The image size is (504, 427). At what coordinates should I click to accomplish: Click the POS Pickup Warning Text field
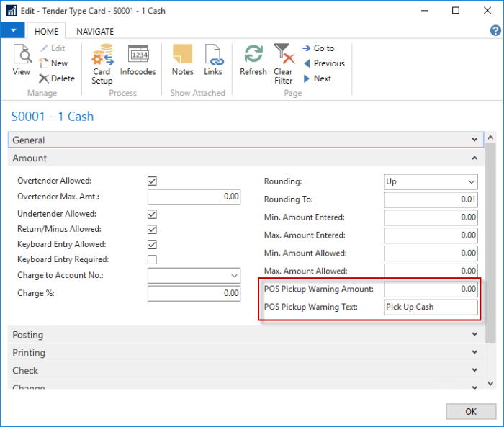430,307
